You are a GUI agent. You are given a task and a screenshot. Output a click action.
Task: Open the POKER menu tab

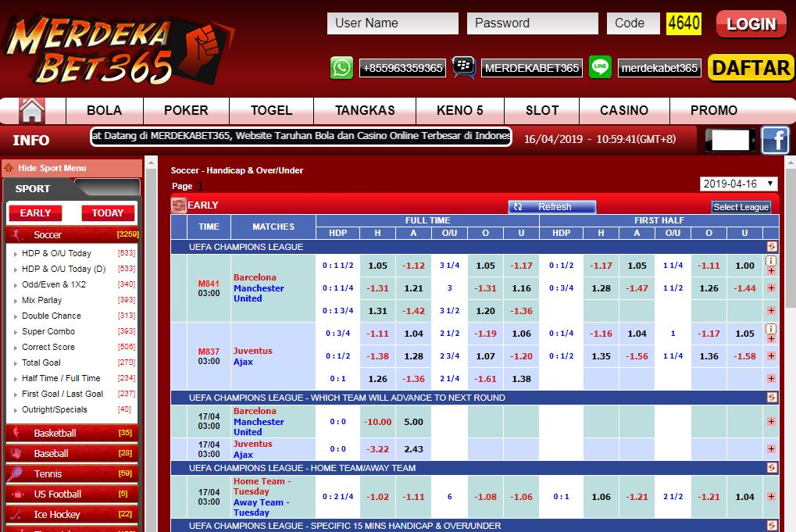coord(186,110)
